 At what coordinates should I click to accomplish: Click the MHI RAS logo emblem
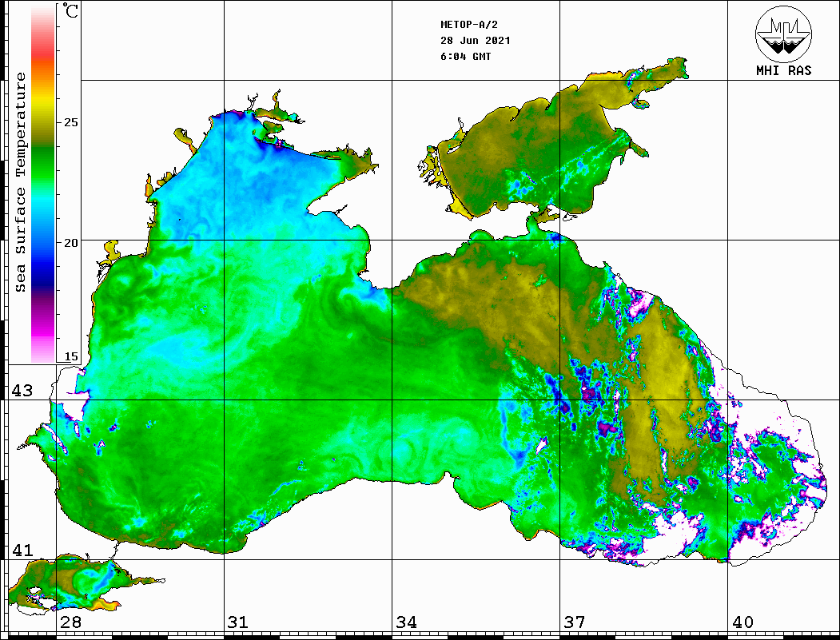point(783,34)
